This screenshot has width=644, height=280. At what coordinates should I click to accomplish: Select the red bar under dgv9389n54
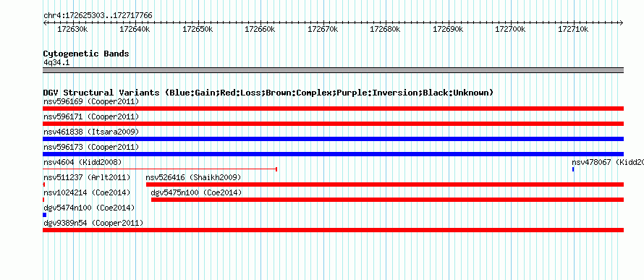(333, 230)
